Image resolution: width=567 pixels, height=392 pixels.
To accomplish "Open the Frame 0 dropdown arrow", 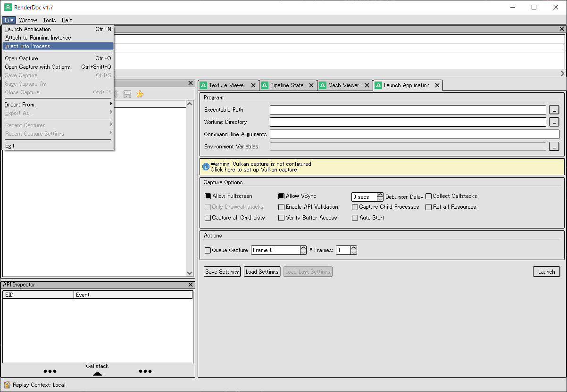I will [x=303, y=250].
